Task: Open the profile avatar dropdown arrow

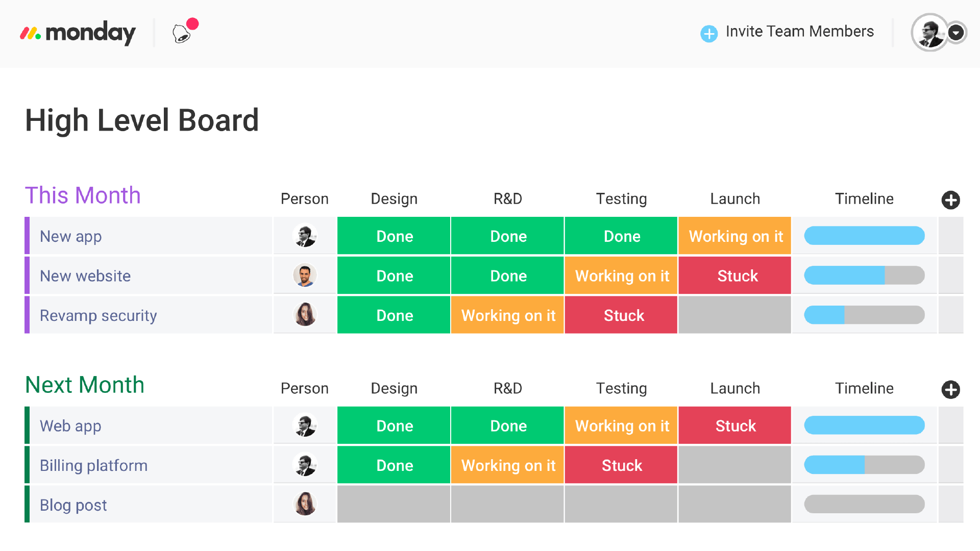Action: click(x=955, y=33)
